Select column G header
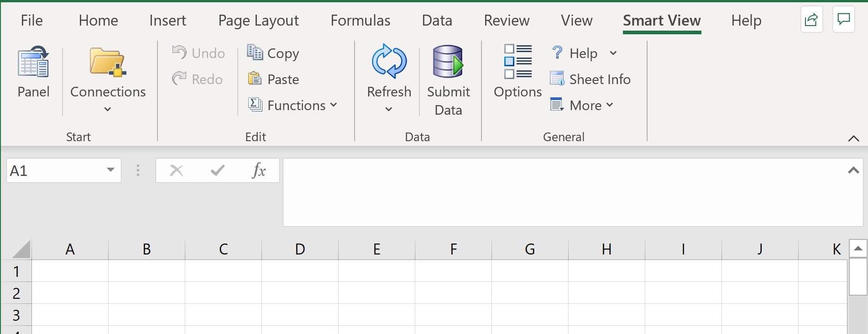The image size is (868, 334). pos(530,249)
